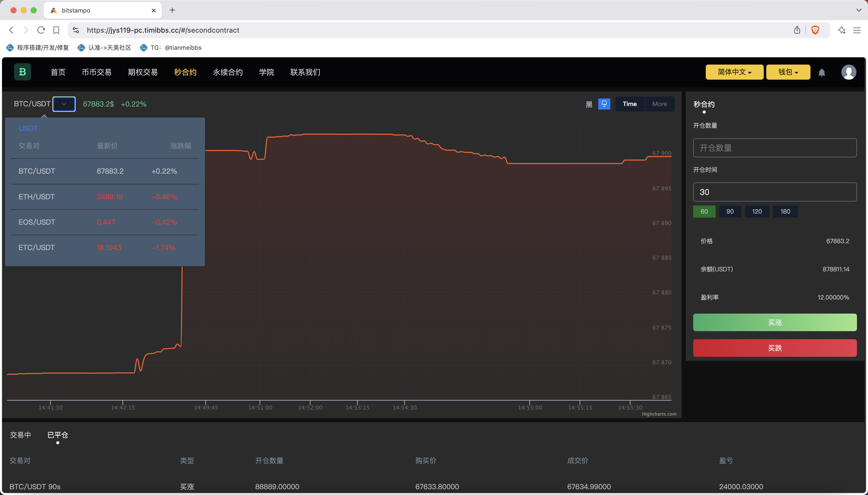
Task: Open the 程序搭建/开发/修复 bookmark
Action: (x=38, y=47)
